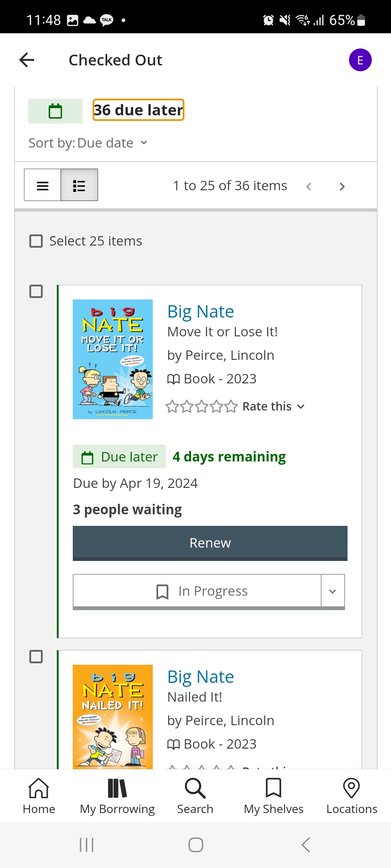Go to previous page of items
Viewport: 391px width, 868px height.
click(309, 186)
